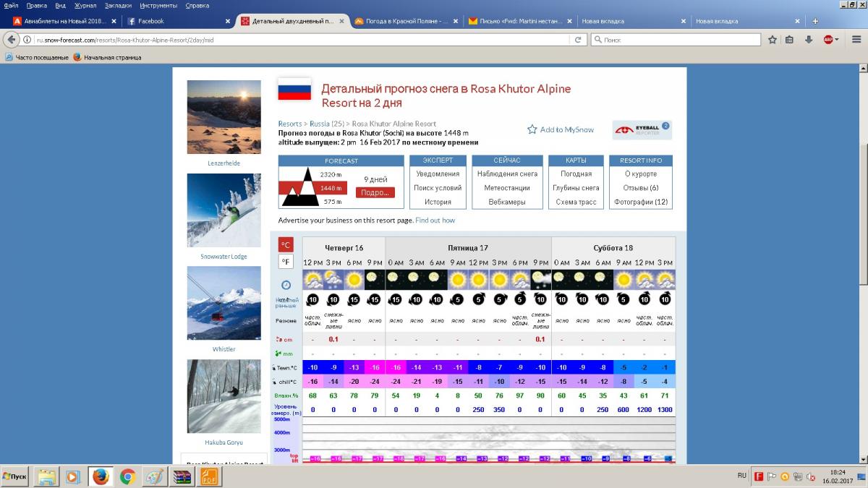This screenshot has width=868, height=488.
Task: Switch to Firefox in the taskbar
Action: [x=101, y=476]
